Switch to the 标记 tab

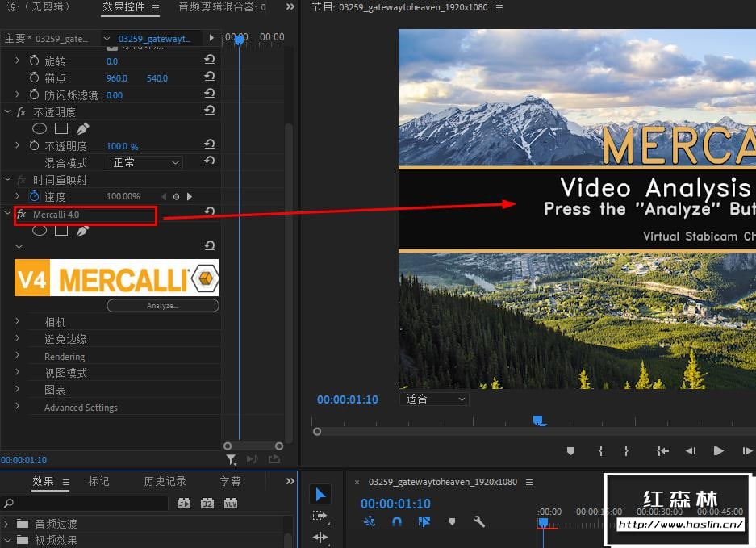tap(99, 481)
